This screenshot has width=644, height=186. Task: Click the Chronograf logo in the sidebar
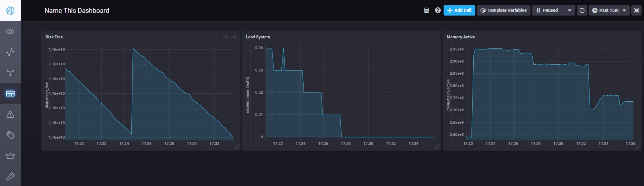tap(10, 10)
